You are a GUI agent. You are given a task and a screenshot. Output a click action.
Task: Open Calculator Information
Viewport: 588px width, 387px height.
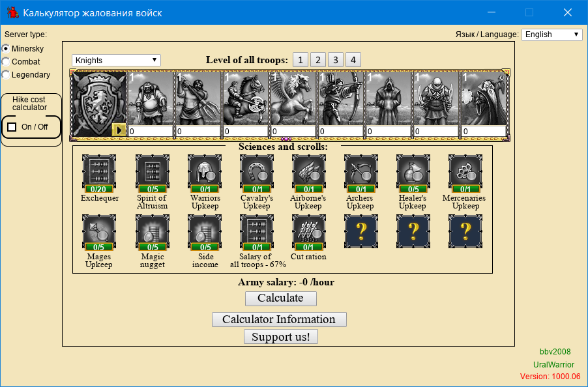[x=279, y=319]
